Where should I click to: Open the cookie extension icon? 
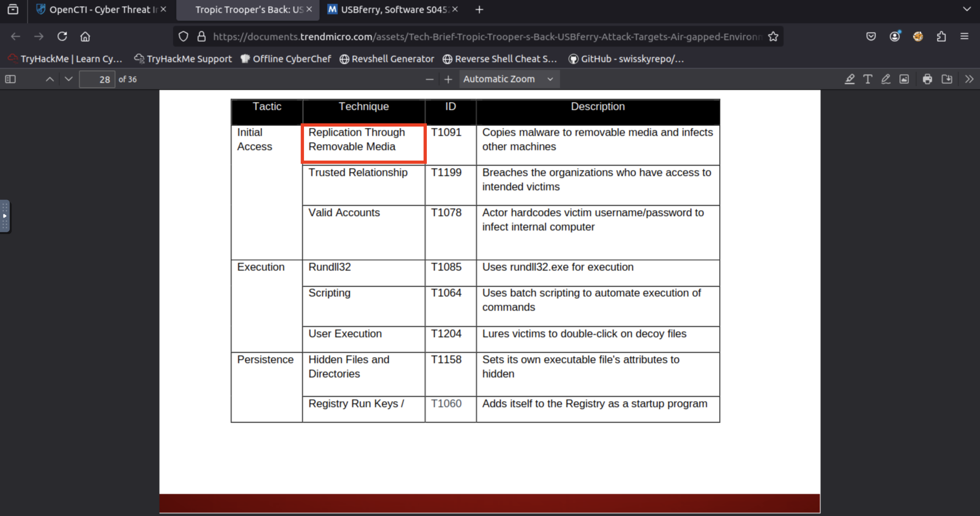pos(918,36)
